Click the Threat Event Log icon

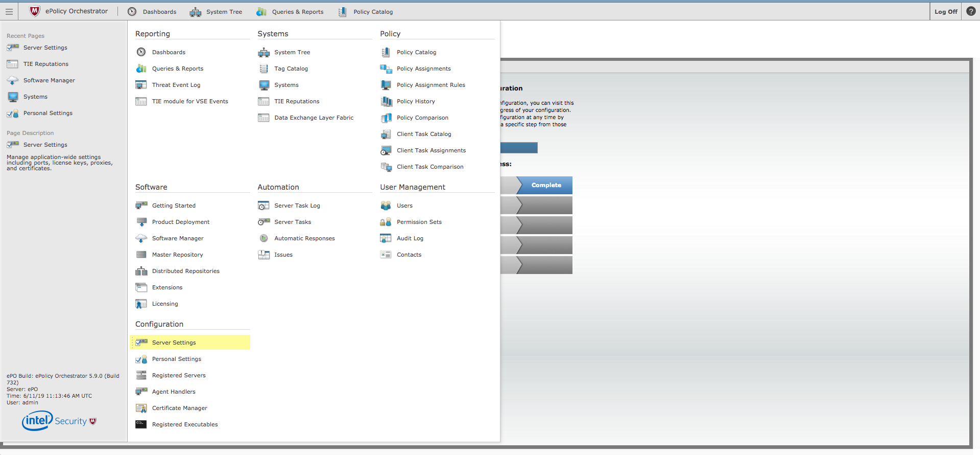coord(141,85)
